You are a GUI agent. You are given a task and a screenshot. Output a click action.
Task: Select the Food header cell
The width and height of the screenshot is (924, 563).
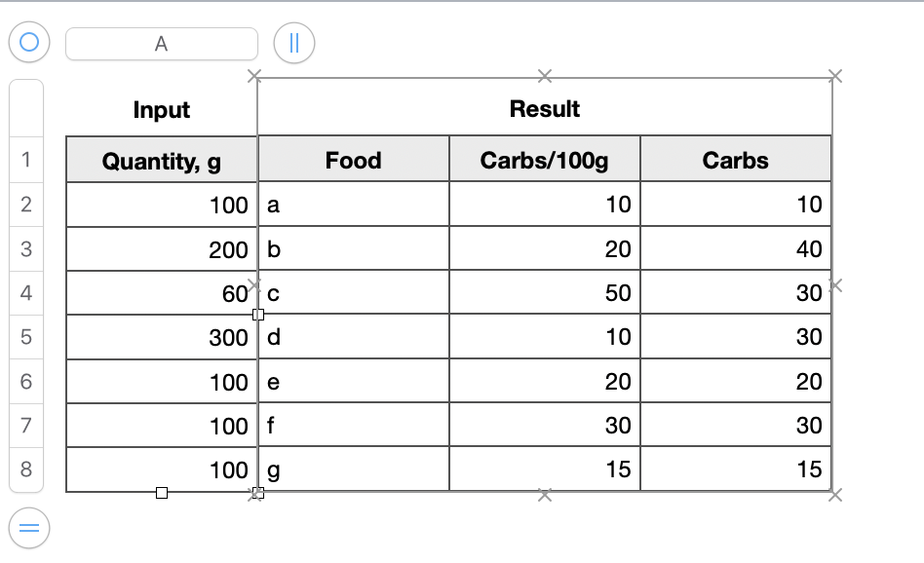pyautogui.click(x=354, y=159)
